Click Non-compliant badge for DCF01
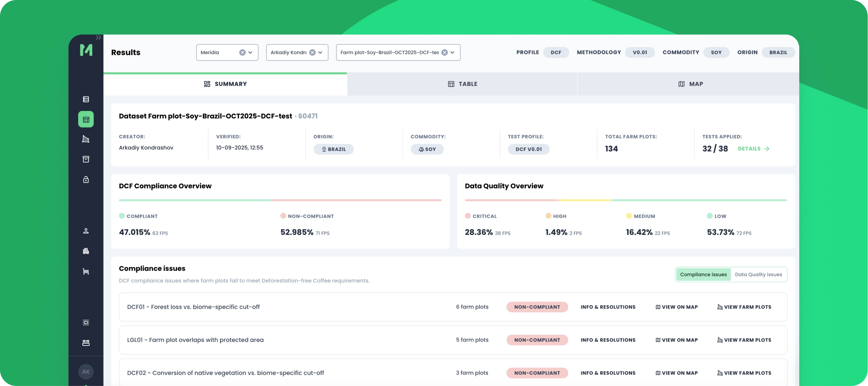868x386 pixels. [537, 307]
